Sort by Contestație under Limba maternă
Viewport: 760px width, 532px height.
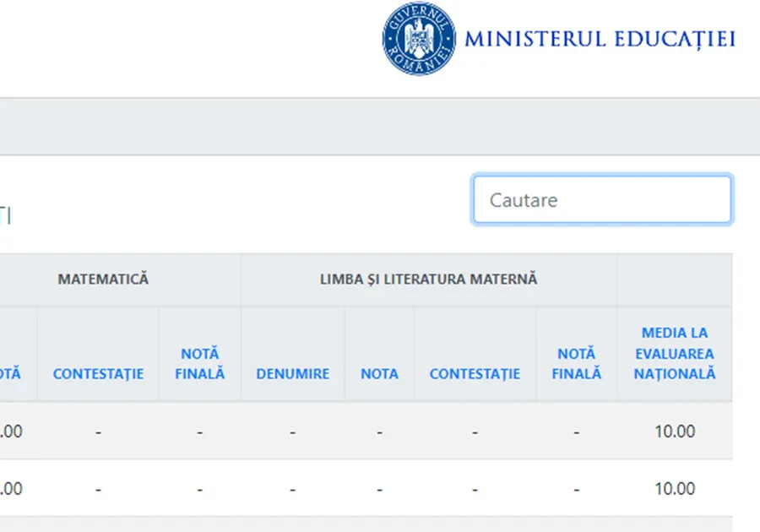click(475, 373)
